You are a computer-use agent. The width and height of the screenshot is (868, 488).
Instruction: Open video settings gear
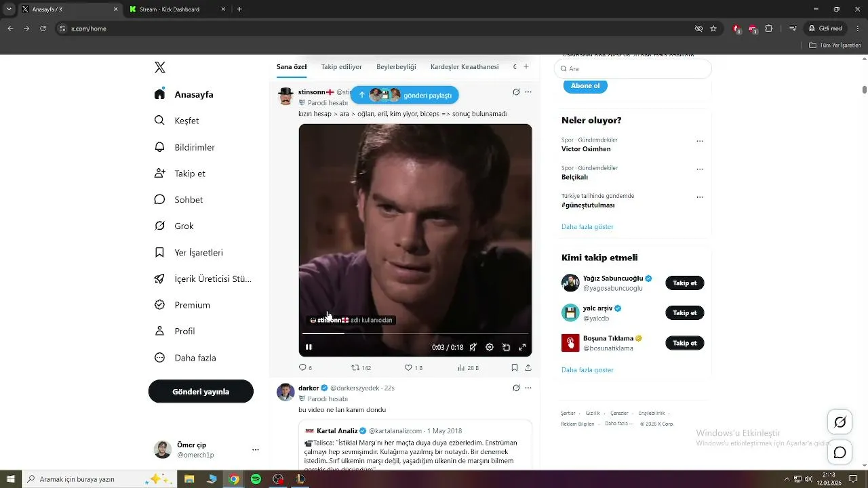[x=490, y=347]
